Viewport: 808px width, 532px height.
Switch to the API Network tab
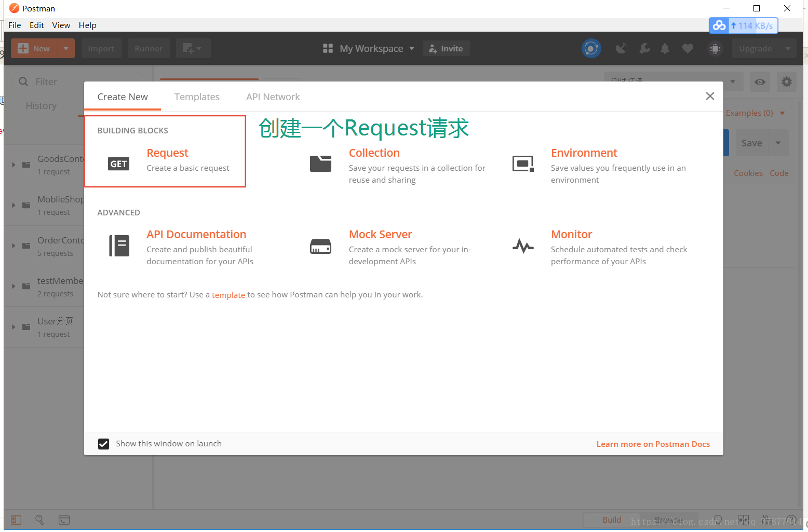click(273, 97)
